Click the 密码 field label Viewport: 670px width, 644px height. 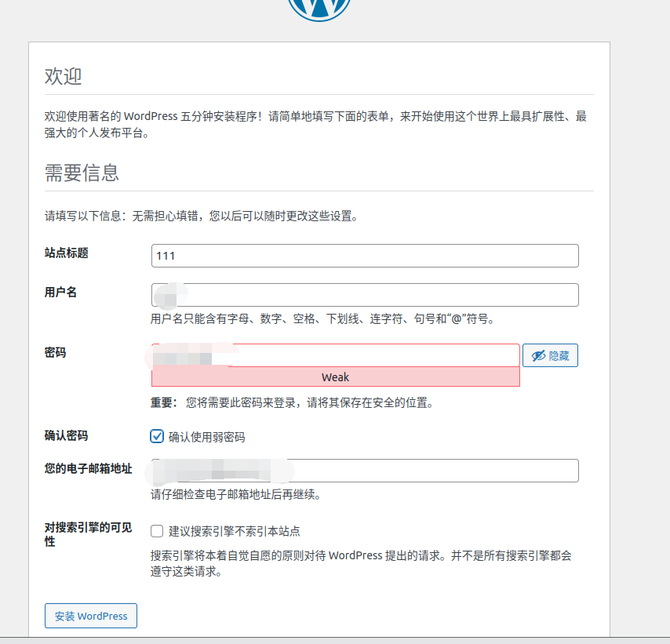click(x=55, y=353)
